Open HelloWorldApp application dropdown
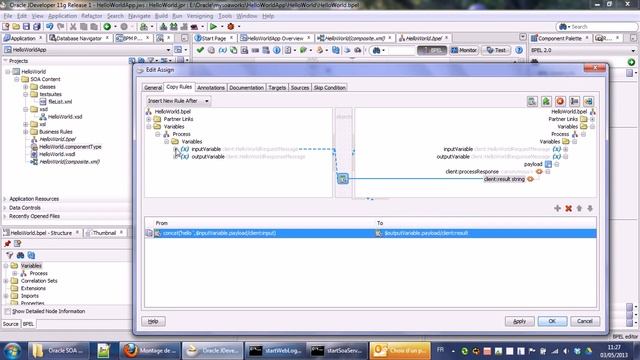640x360 pixels. (x=168, y=50)
